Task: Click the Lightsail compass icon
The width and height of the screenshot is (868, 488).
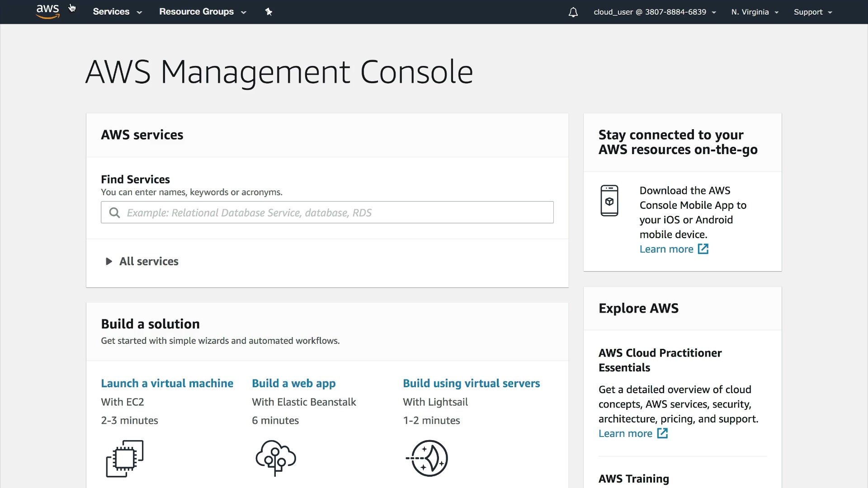Action: point(427,458)
